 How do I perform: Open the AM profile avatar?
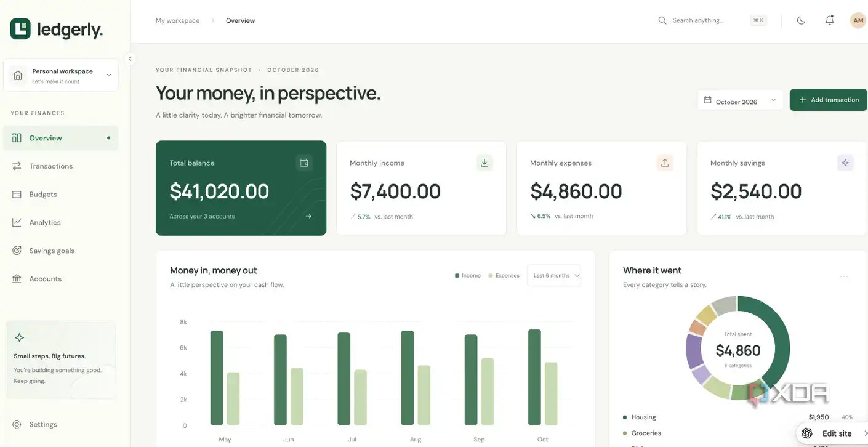tap(858, 20)
